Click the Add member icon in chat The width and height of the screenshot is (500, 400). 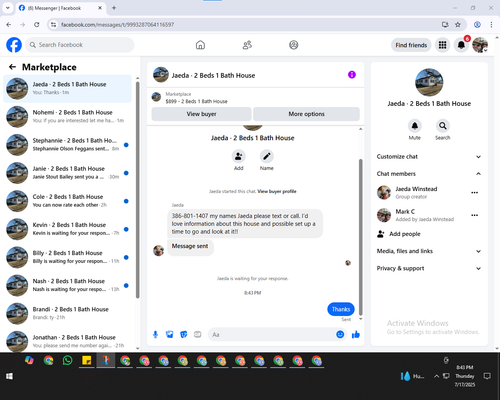click(x=238, y=156)
